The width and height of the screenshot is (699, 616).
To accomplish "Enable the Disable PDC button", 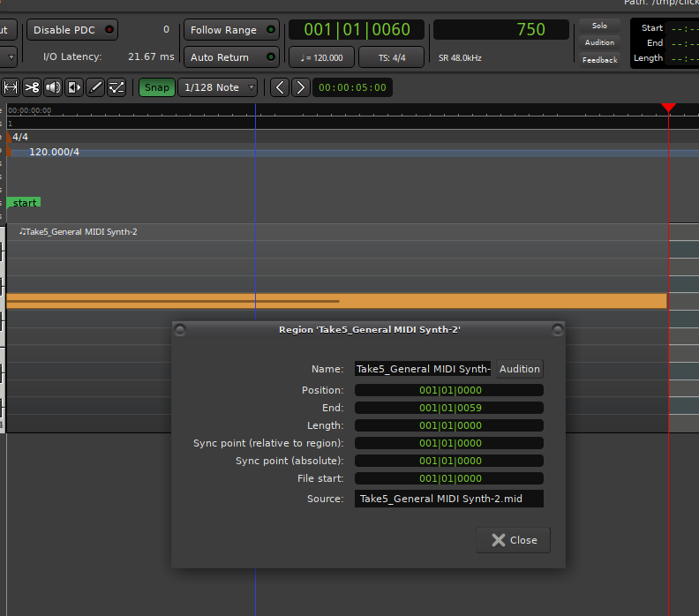I will point(73,30).
